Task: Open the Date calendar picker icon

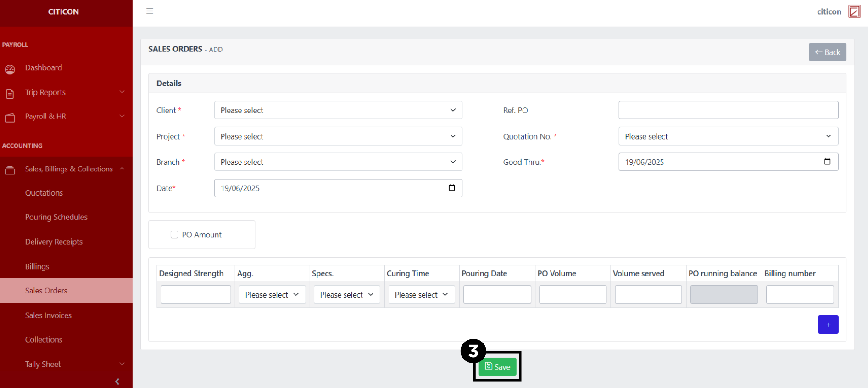Action: click(451, 188)
